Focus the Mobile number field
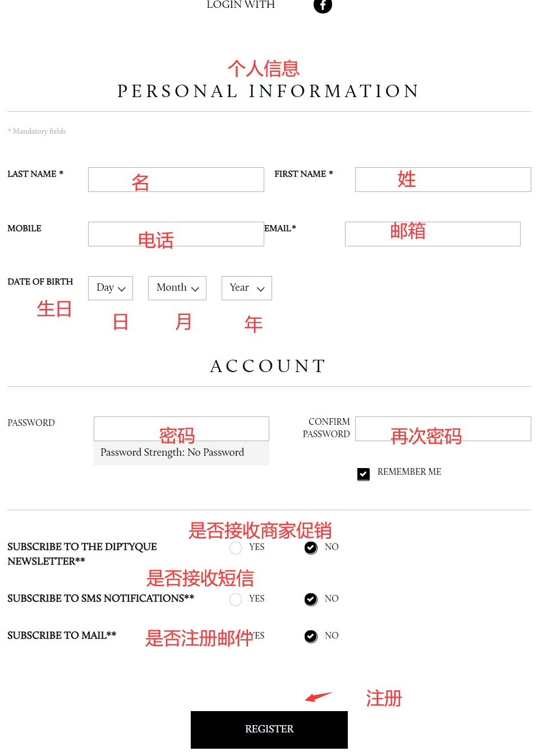The height and width of the screenshot is (756, 538). coord(176,234)
